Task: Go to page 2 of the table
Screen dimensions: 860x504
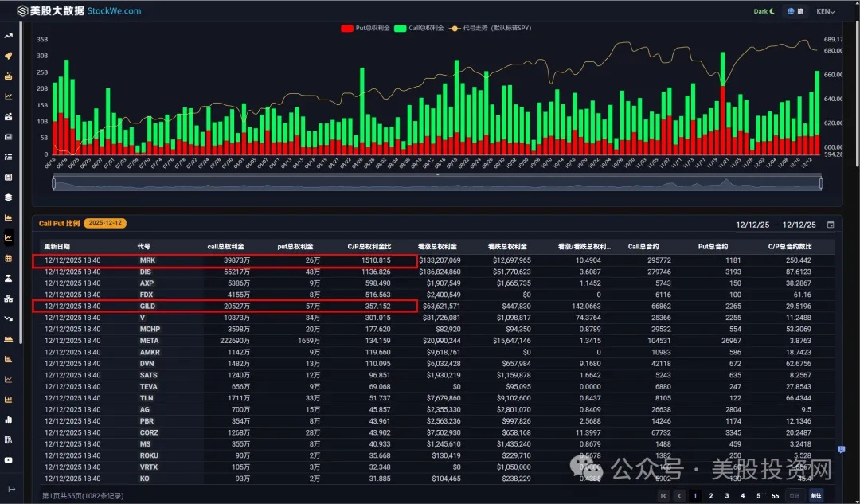Action: [711, 495]
